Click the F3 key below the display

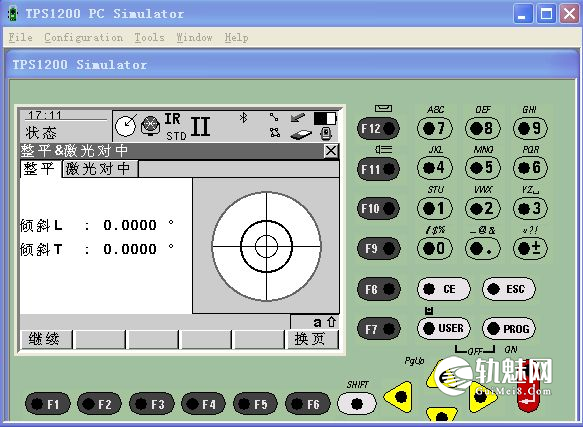pyautogui.click(x=151, y=404)
